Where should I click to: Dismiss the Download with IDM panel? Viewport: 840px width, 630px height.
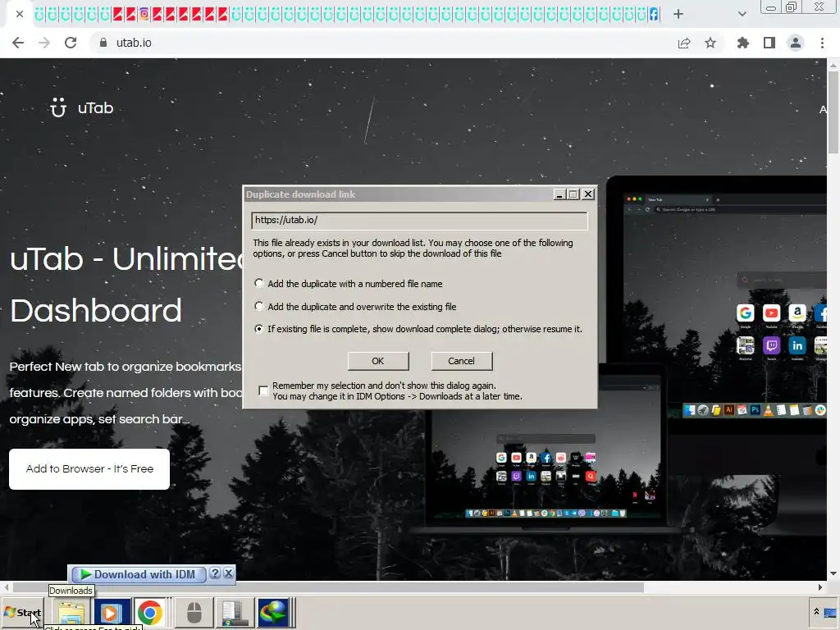coord(228,573)
